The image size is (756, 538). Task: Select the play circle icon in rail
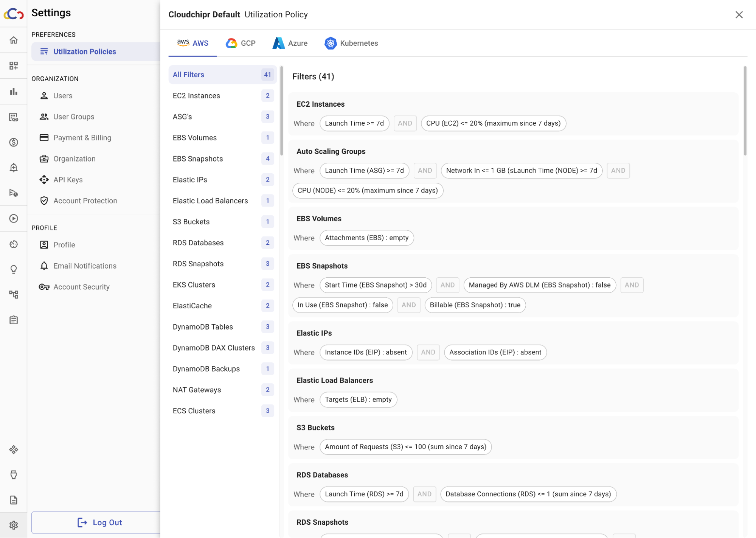coord(14,219)
